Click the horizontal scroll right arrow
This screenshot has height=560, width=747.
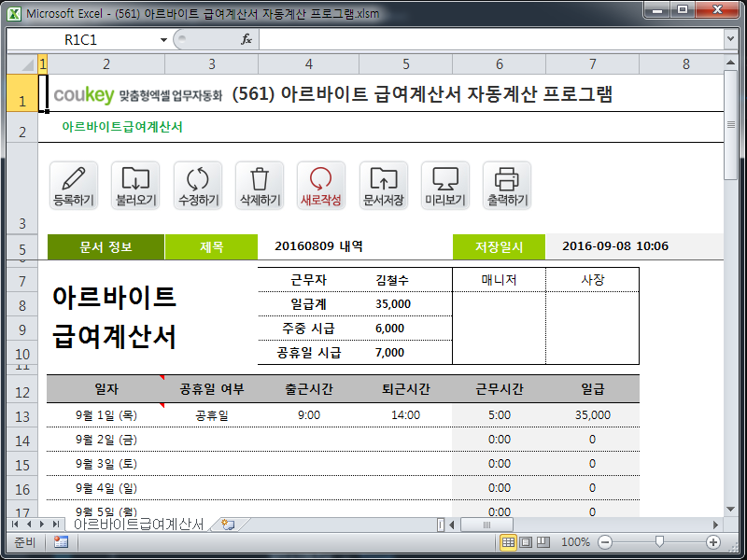[x=715, y=525]
